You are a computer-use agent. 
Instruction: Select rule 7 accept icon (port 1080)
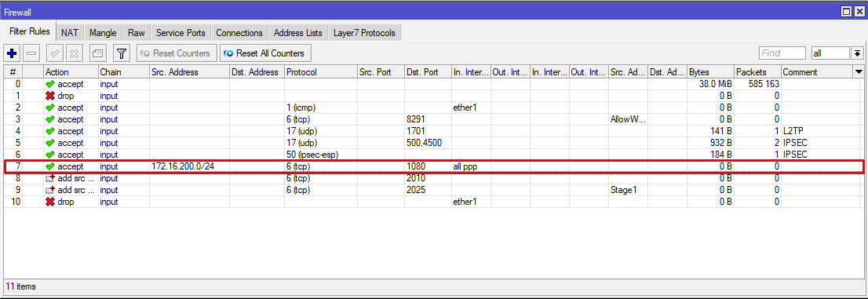click(x=50, y=166)
